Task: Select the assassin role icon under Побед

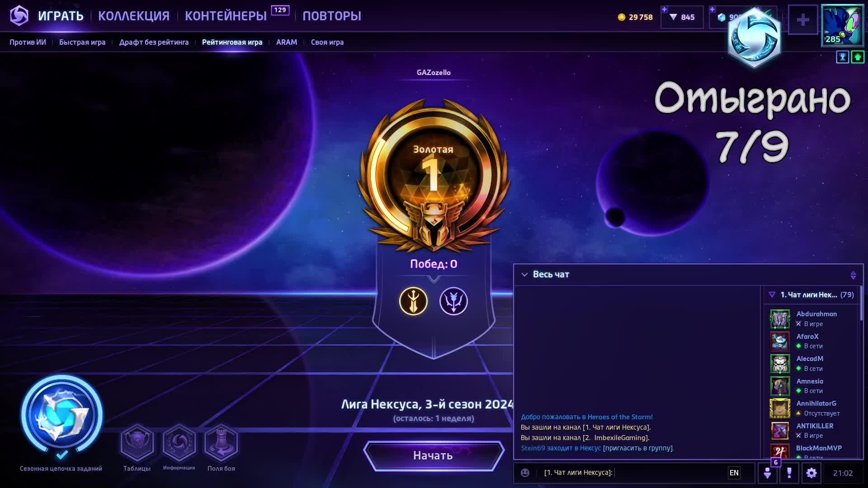Action: pyautogui.click(x=413, y=301)
